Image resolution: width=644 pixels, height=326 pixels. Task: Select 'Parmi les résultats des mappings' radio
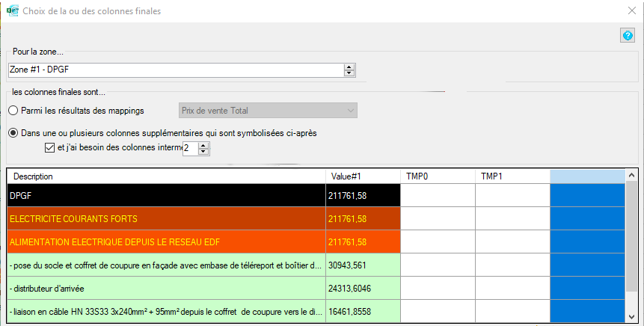(x=13, y=111)
